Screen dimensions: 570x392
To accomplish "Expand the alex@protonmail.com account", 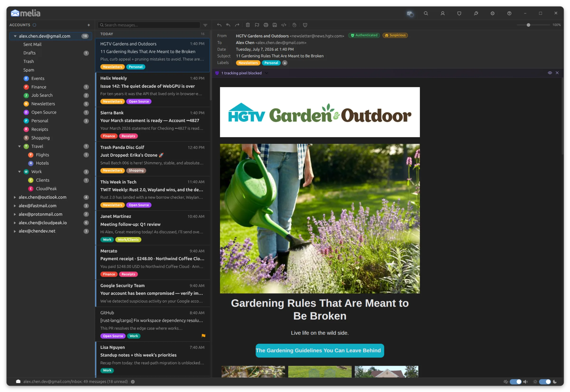I will (15, 214).
